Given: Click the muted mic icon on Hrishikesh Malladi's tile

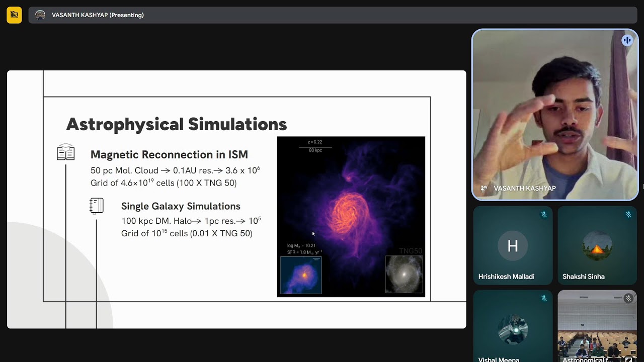Looking at the screenshot, I should pyautogui.click(x=544, y=215).
